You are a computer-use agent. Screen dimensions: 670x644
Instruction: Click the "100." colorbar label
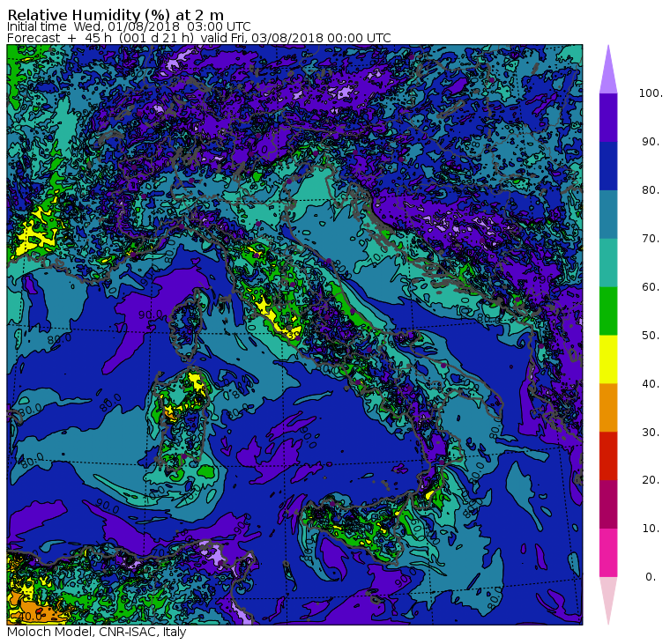click(x=651, y=93)
